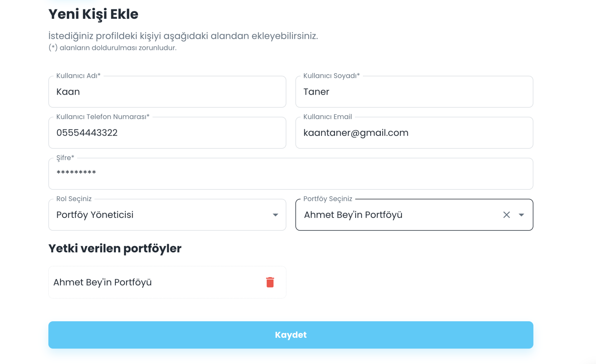Click the Kullanıcı Email label

(327, 117)
